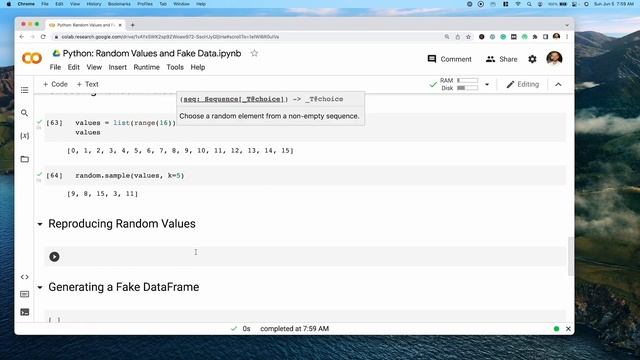Open the View menu in Colab
The image size is (640, 360).
94,67
